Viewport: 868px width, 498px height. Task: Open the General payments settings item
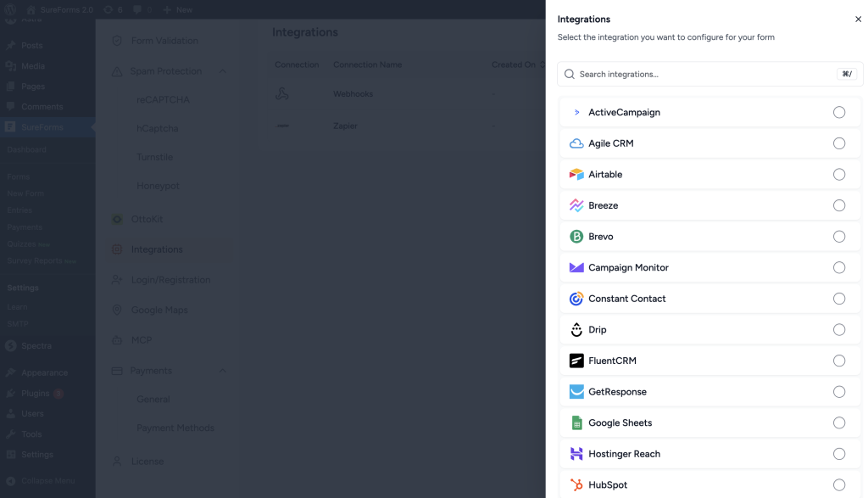(x=153, y=400)
